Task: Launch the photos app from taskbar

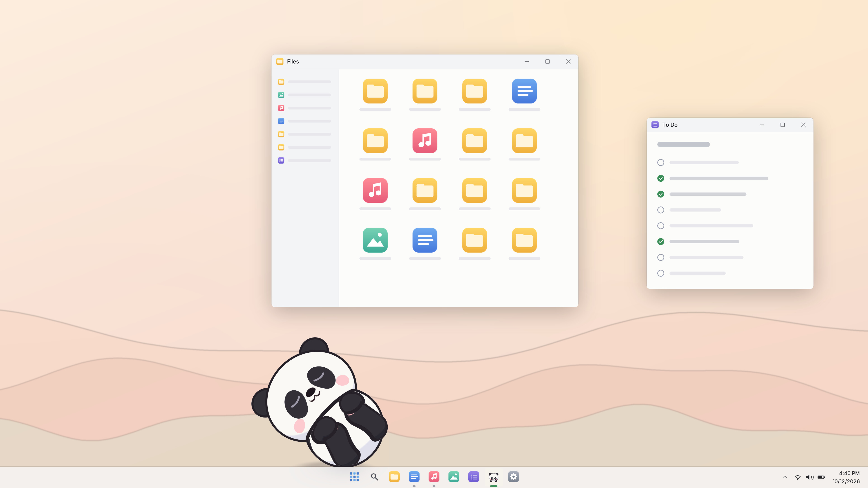Action: 454,477
